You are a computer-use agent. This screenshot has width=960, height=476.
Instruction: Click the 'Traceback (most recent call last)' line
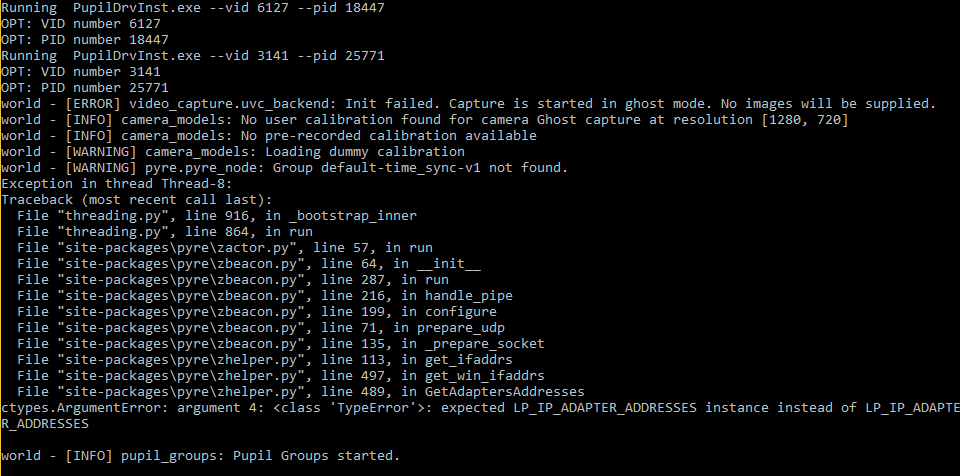click(x=137, y=199)
